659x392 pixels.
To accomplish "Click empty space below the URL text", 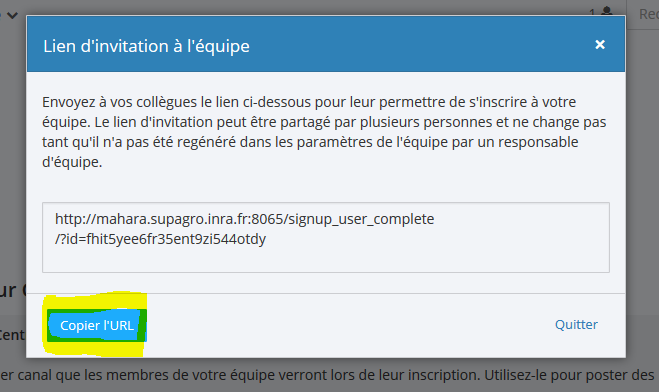I will [326, 260].
